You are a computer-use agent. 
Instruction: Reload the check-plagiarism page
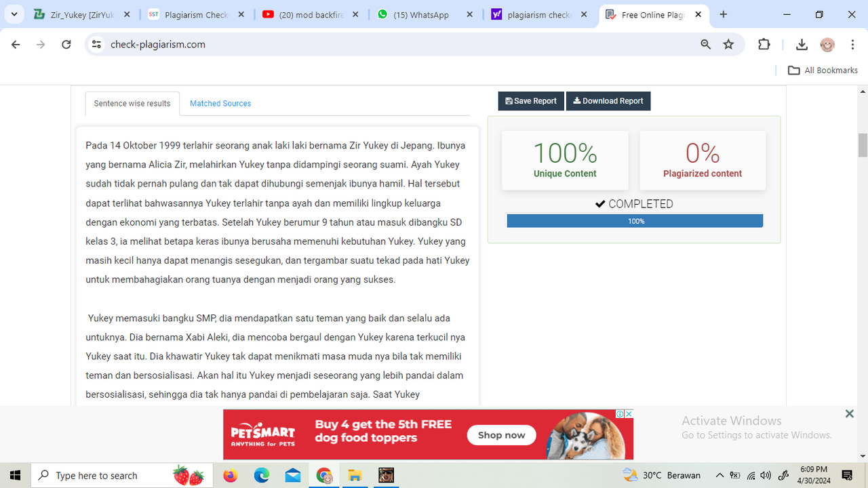66,45
